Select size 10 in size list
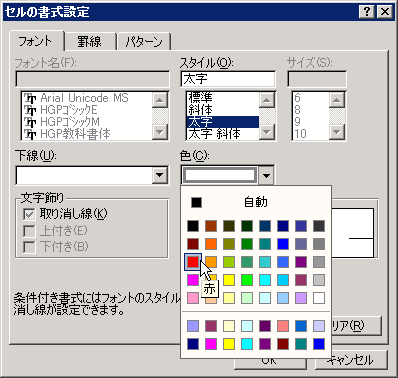 pos(311,134)
